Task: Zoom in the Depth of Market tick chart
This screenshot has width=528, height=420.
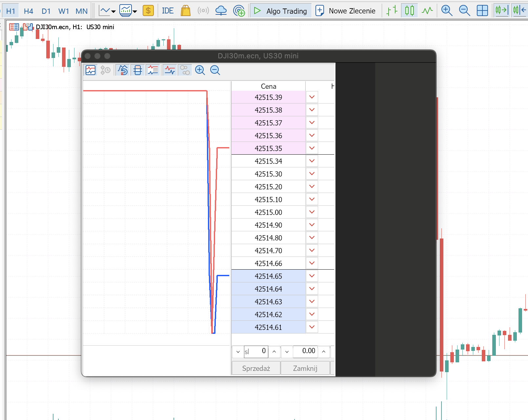Action: point(200,70)
